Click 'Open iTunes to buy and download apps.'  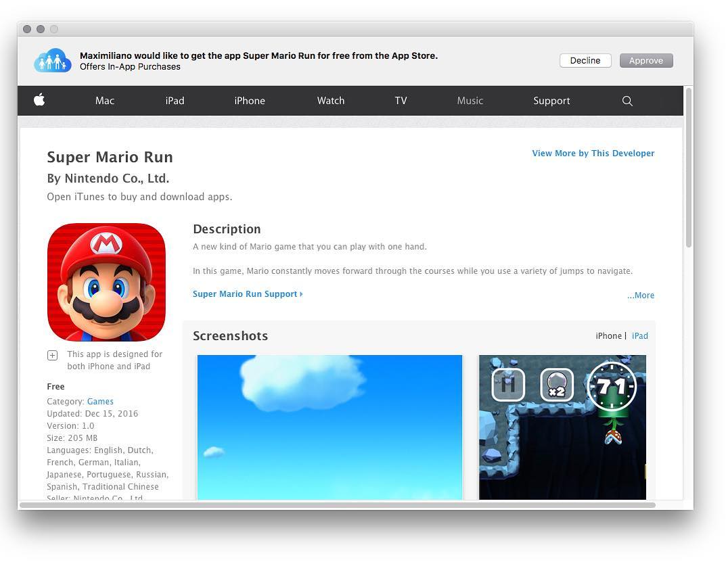[x=139, y=197]
